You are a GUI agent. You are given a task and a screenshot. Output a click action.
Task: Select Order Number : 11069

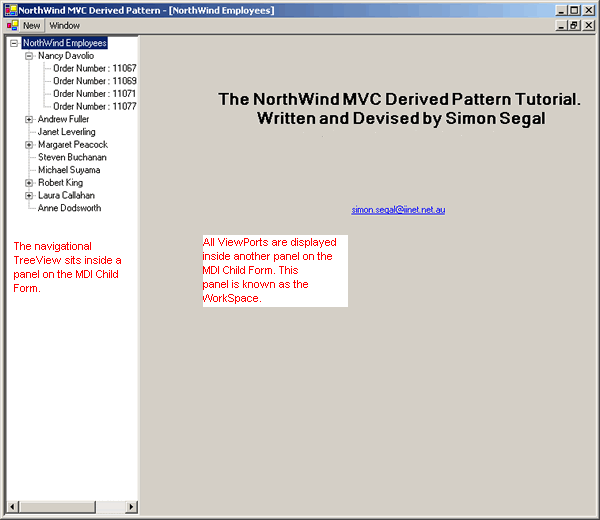[x=95, y=81]
